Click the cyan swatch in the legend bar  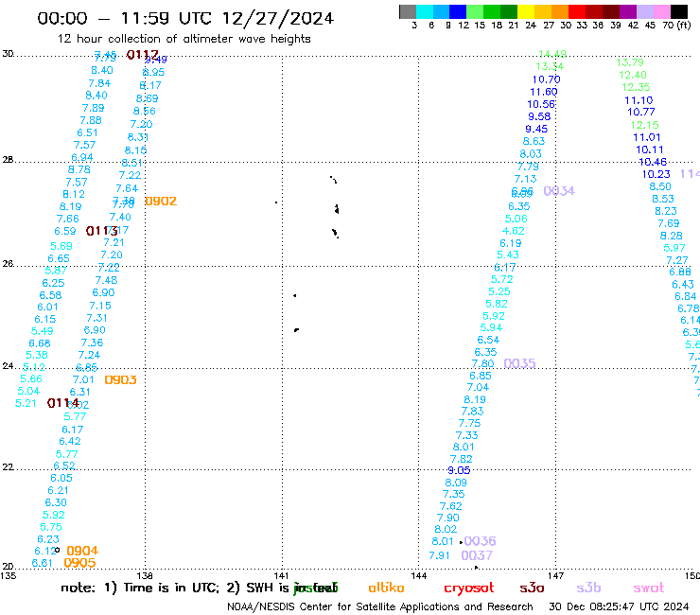pyautogui.click(x=425, y=11)
